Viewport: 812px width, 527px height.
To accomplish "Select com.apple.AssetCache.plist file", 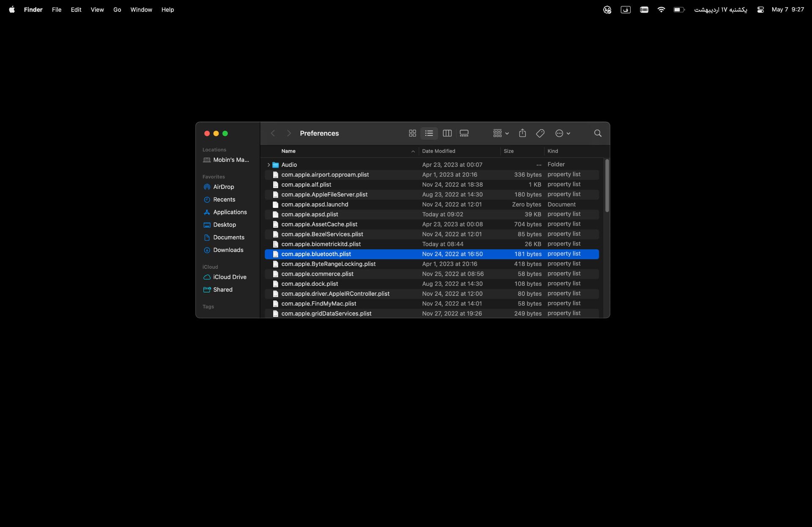I will (x=432, y=224).
